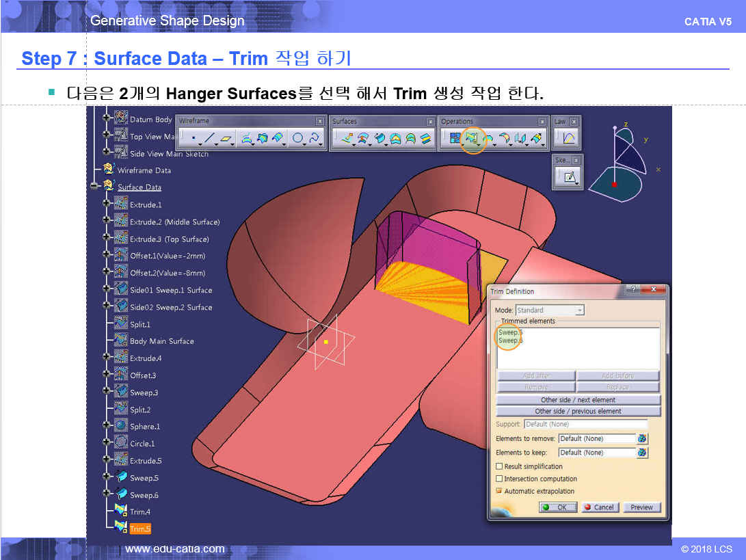Screen dimensions: 746x560
Task: Click OK in the Trim Definition dialog
Action: (x=557, y=507)
